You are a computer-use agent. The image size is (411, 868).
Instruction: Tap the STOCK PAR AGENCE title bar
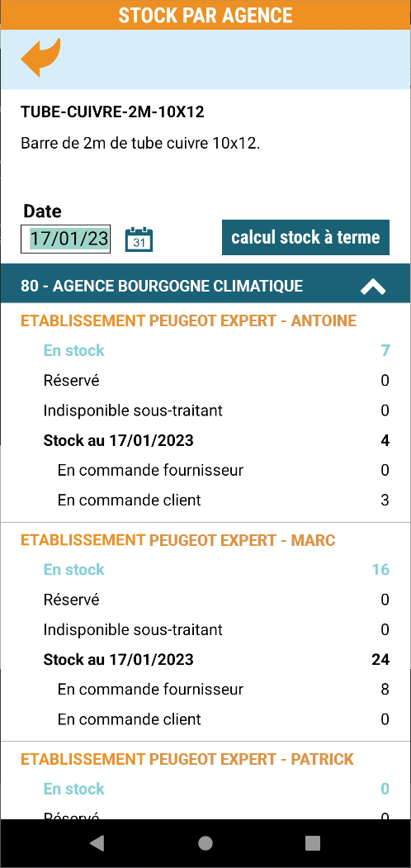click(x=205, y=15)
